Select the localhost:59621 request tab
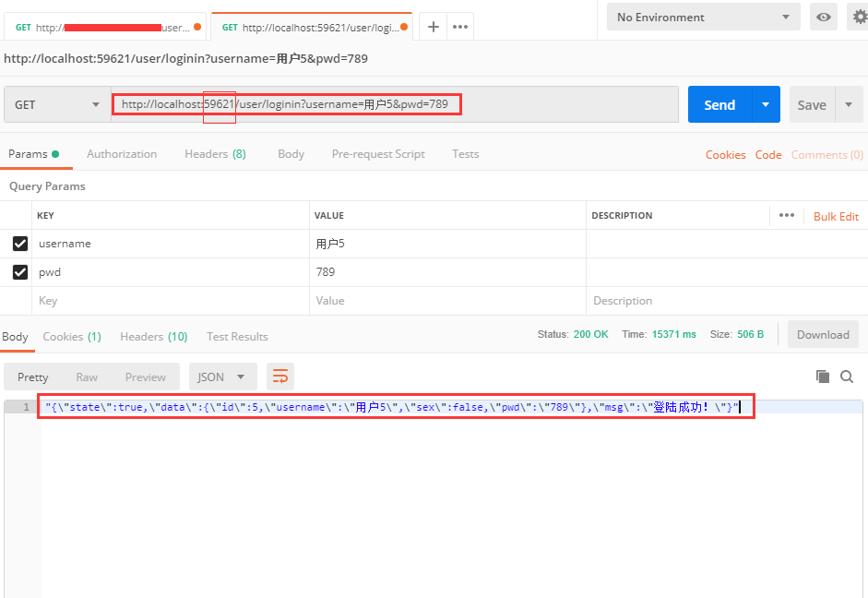 (x=311, y=27)
